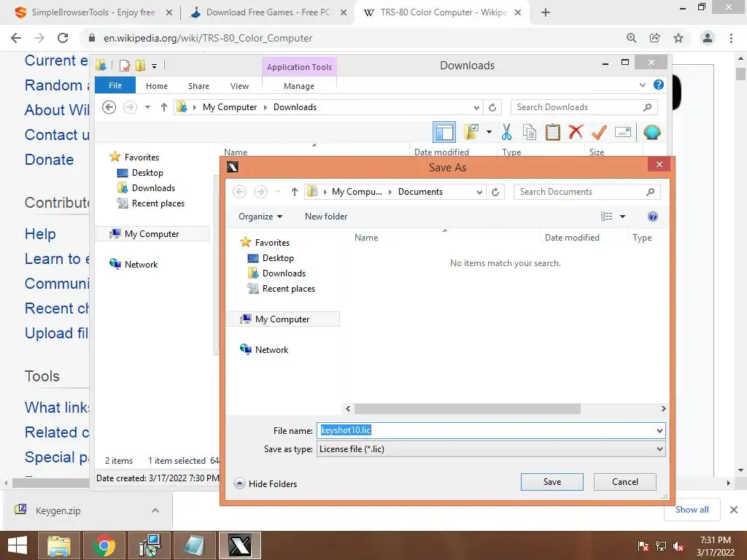
Task: Click New folder in Save As dialog
Action: coord(326,217)
